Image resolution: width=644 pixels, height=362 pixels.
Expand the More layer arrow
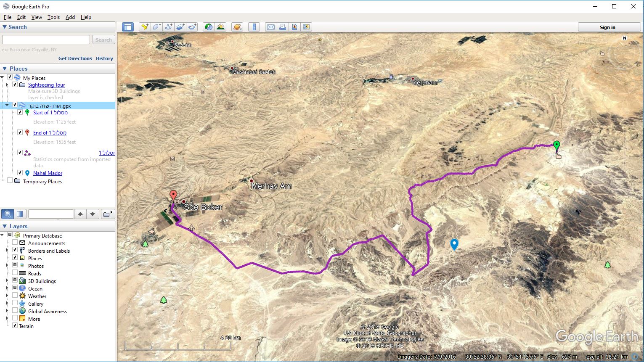tap(7, 319)
